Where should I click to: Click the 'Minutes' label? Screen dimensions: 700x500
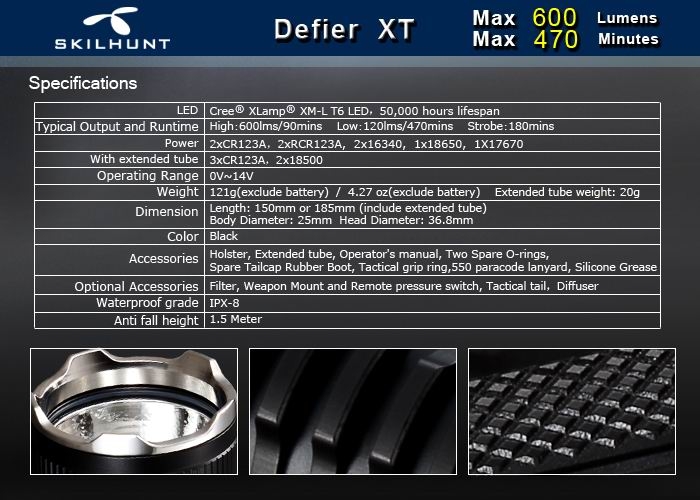[628, 39]
